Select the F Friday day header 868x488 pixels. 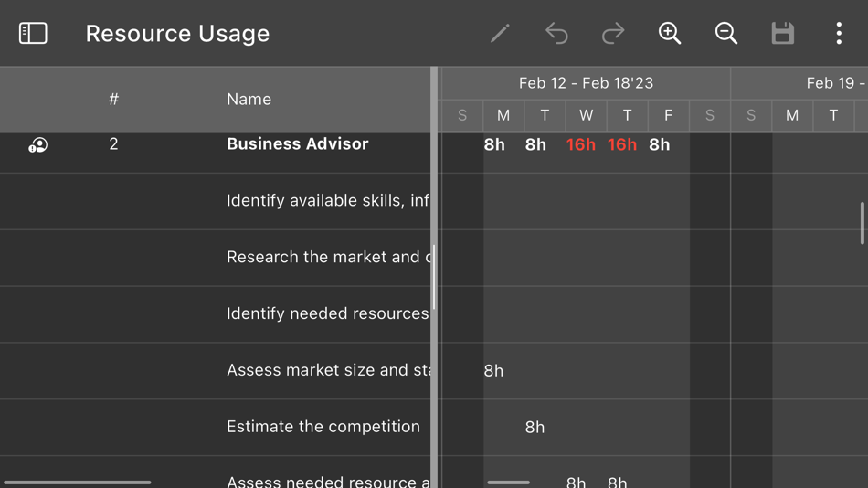(x=668, y=115)
